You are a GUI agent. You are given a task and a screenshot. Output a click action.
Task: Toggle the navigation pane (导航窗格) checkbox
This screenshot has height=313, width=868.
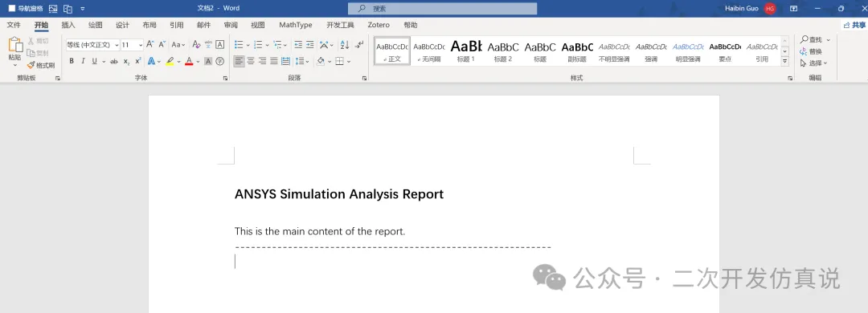click(x=11, y=8)
